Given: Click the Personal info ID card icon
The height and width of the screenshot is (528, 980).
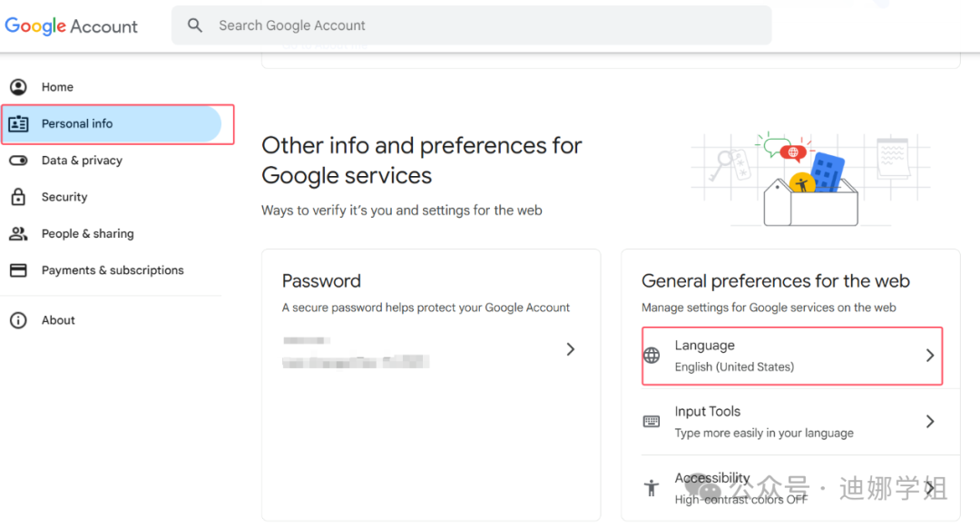Looking at the screenshot, I should coord(18,123).
